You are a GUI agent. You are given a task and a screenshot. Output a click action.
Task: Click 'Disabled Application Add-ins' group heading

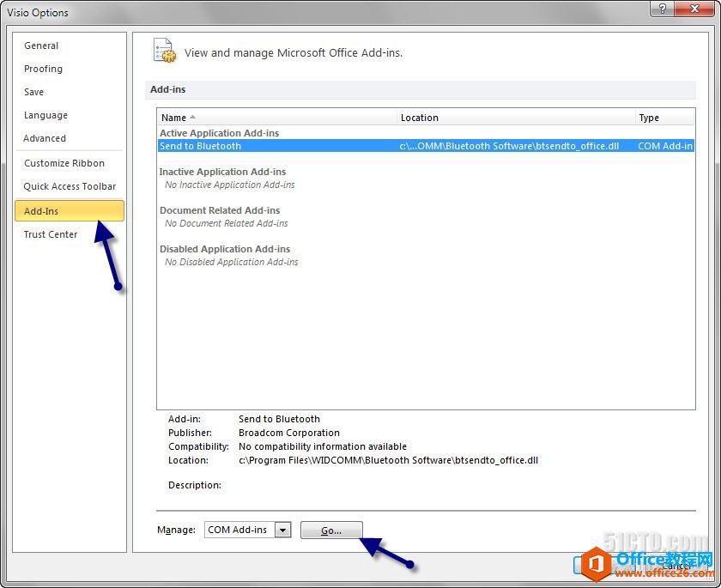[225, 249]
